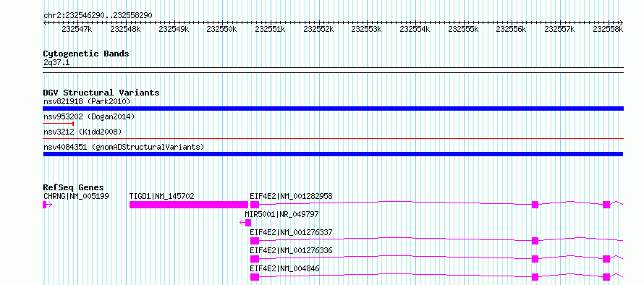
Task: Click the 232547k ruler tick label
Action: pos(77,29)
